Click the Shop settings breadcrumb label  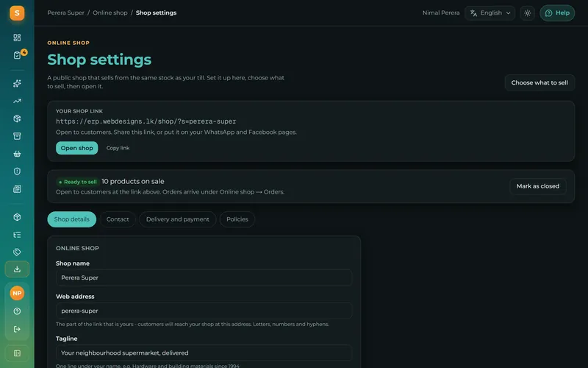tap(156, 13)
